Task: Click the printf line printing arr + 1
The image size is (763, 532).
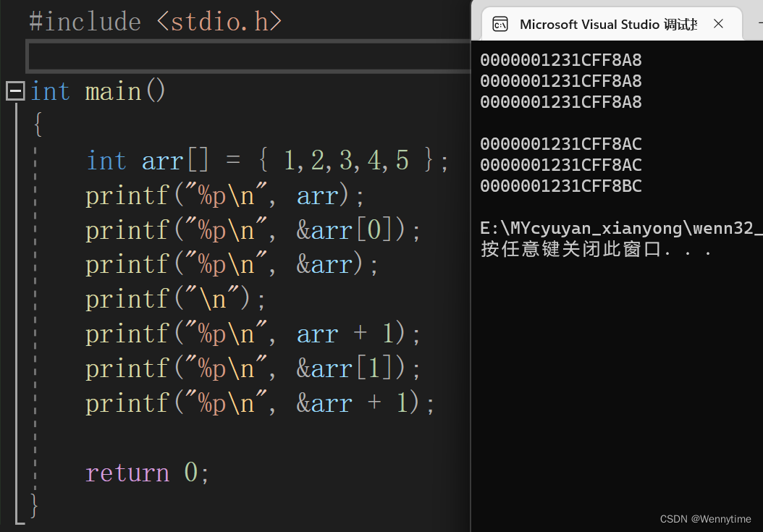Action: (253, 334)
